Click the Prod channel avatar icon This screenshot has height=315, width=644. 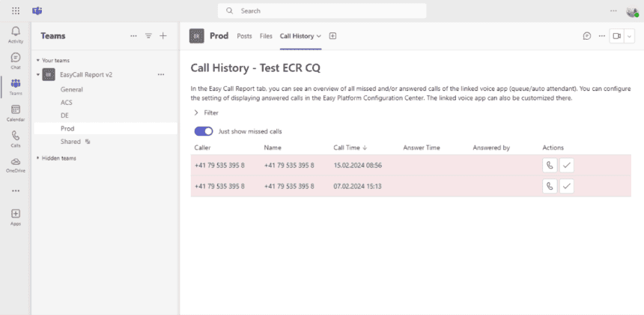197,36
